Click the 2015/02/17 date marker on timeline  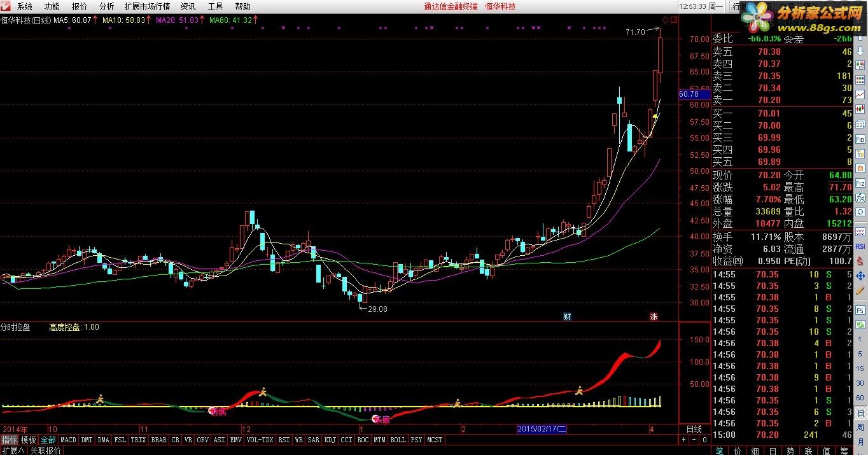click(x=541, y=429)
